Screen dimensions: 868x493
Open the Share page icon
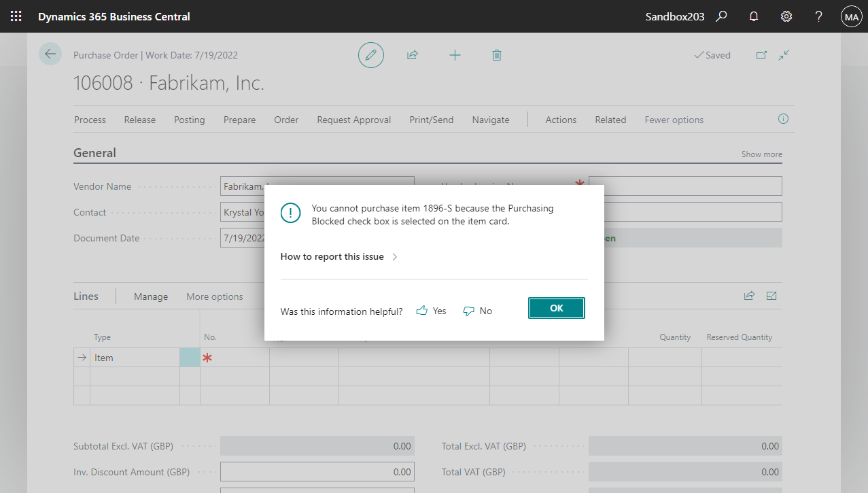click(x=413, y=54)
